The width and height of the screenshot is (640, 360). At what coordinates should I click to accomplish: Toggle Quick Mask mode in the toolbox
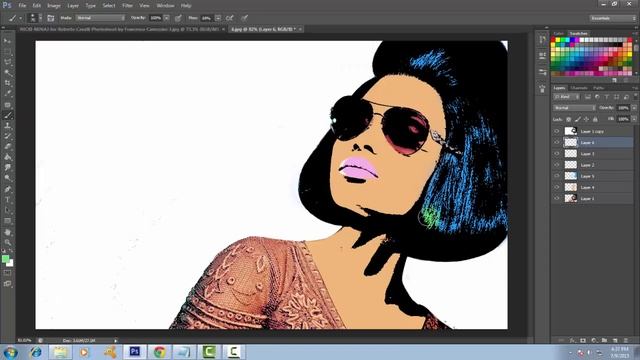click(7, 273)
